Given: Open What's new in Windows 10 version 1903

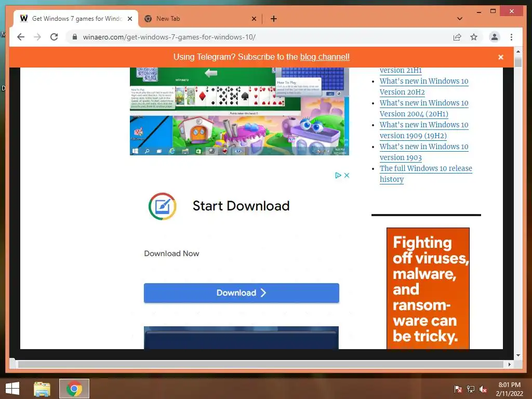Looking at the screenshot, I should point(424,152).
